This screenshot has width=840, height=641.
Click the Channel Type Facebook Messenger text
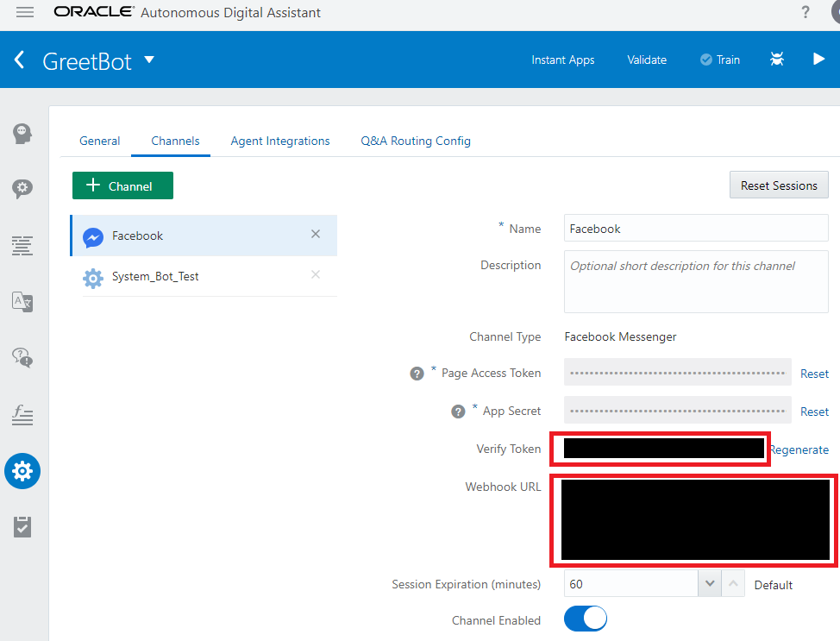coord(620,336)
